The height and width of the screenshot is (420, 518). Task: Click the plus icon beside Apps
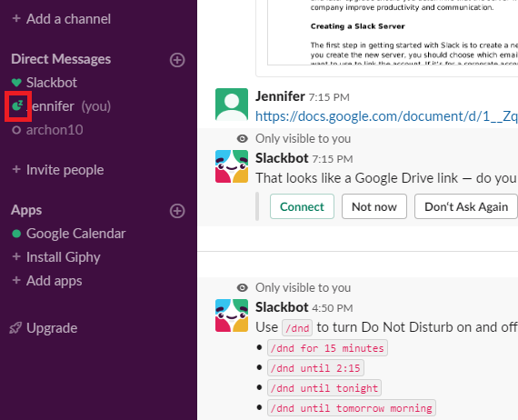click(x=177, y=211)
